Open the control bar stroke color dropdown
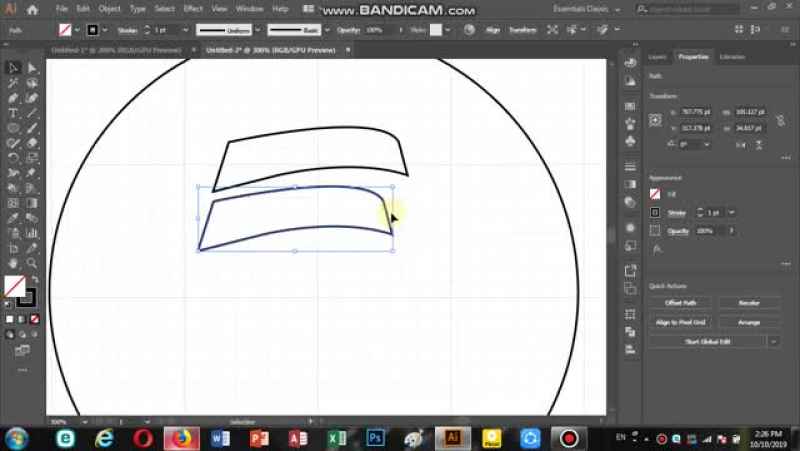The image size is (800, 451). (105, 30)
